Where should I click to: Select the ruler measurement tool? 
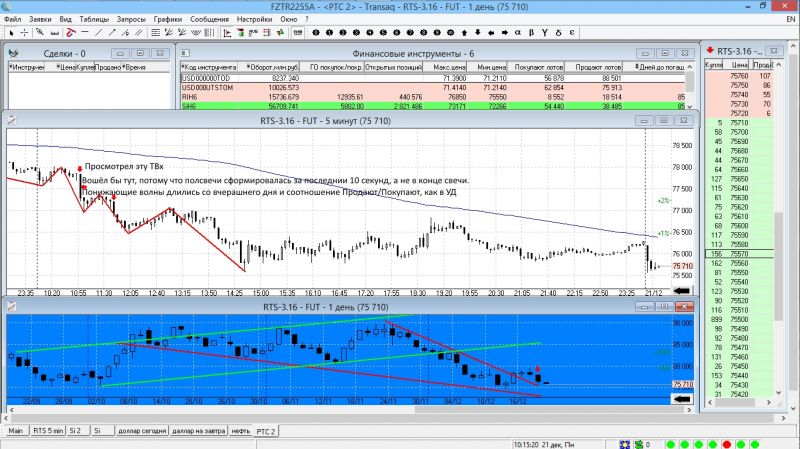coord(55,33)
